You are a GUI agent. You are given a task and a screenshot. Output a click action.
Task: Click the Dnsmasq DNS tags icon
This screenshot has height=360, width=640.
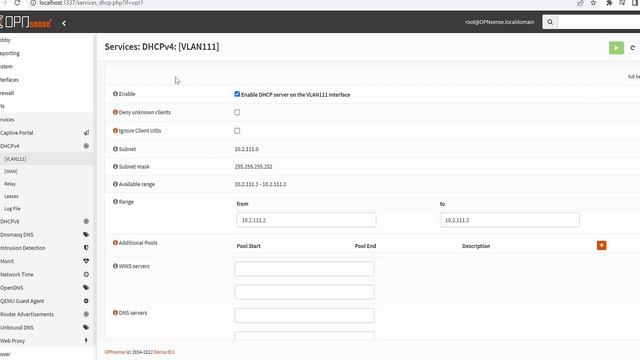pos(86,234)
